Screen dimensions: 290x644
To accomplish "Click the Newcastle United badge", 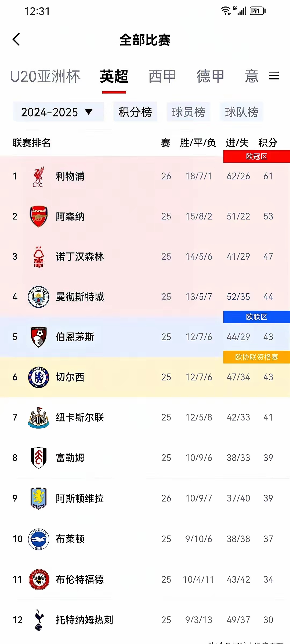I will tap(38, 417).
